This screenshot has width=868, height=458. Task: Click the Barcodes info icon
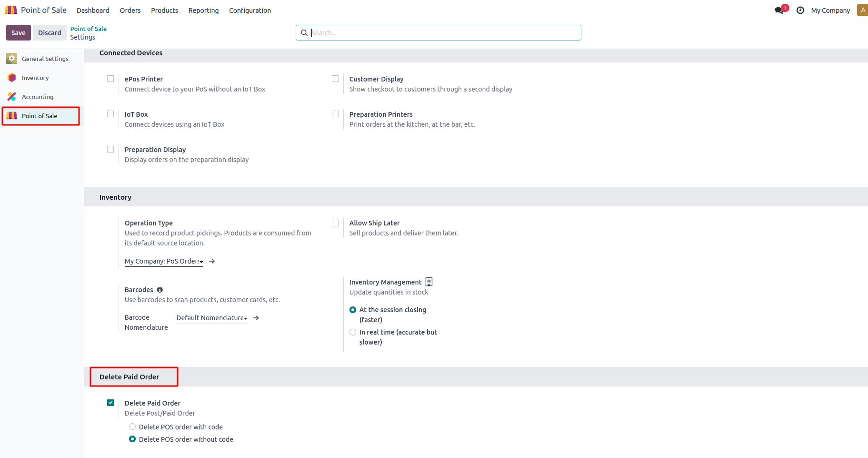(160, 290)
